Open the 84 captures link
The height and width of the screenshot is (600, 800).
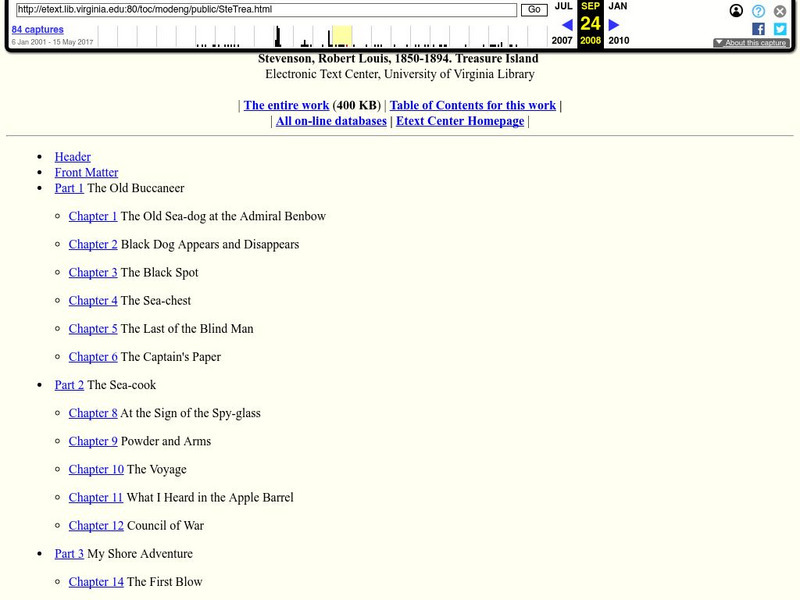pos(38,30)
